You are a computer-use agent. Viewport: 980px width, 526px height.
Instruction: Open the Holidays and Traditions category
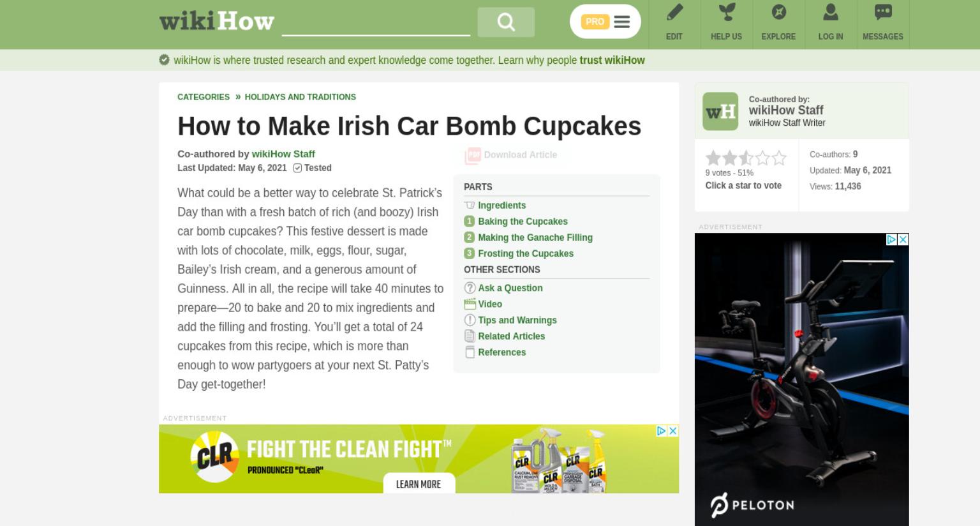pyautogui.click(x=301, y=97)
